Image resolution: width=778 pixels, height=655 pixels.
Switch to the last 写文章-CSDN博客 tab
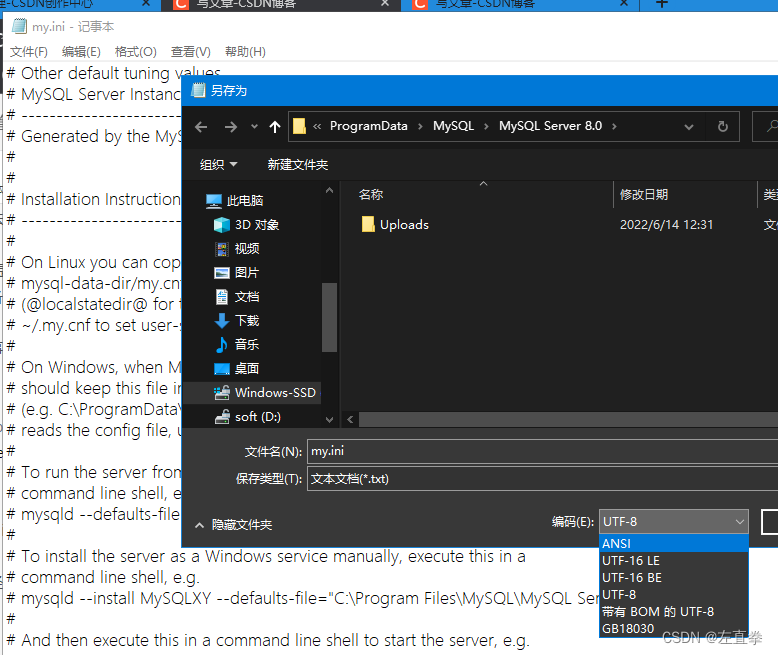click(520, 4)
